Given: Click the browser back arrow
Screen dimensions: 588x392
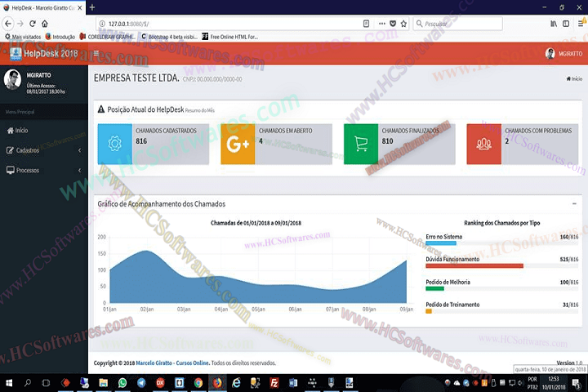Looking at the screenshot, I should tap(8, 24).
